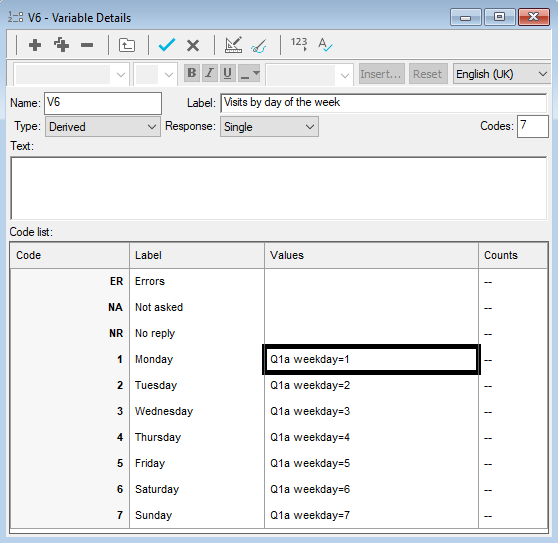
Task: Maximize the Variable Details window
Action: pyautogui.click(x=499, y=17)
